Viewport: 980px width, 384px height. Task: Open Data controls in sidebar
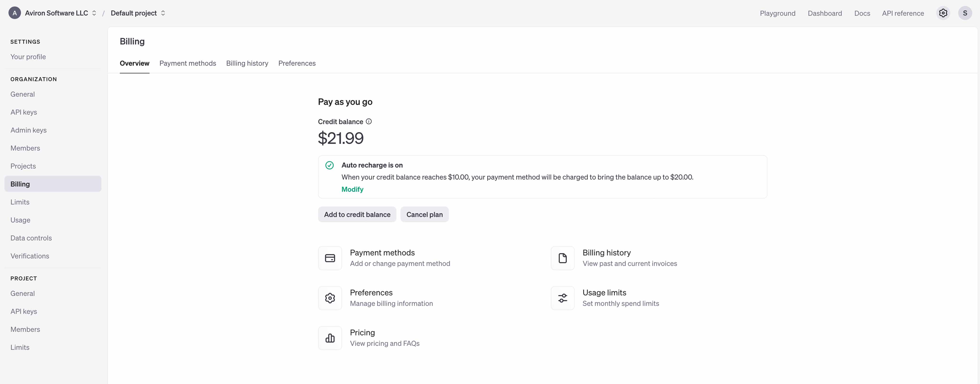click(x=53, y=238)
